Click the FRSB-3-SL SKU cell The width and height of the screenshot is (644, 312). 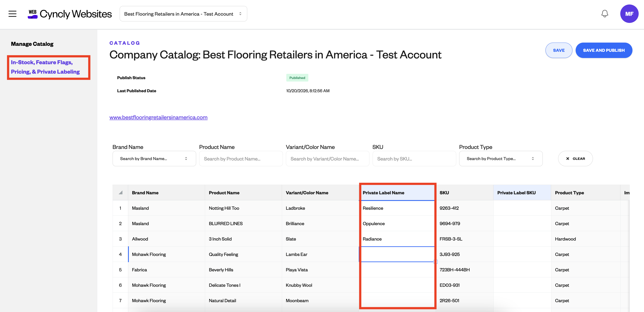tap(465, 239)
